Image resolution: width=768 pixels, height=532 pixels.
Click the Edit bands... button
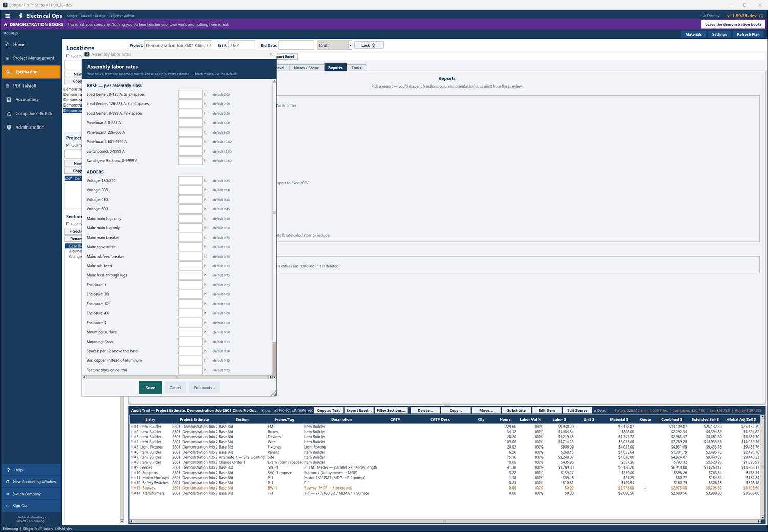pos(204,388)
